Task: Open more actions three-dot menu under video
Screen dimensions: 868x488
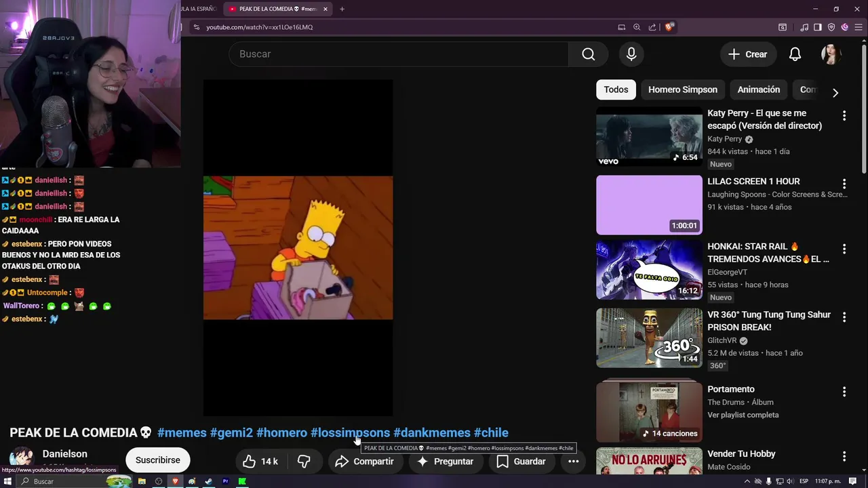Action: pyautogui.click(x=573, y=462)
